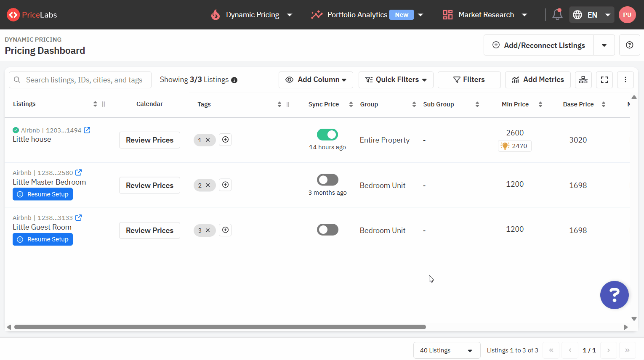Open the three-dot more options menu
The width and height of the screenshot is (644, 360).
pyautogui.click(x=625, y=79)
